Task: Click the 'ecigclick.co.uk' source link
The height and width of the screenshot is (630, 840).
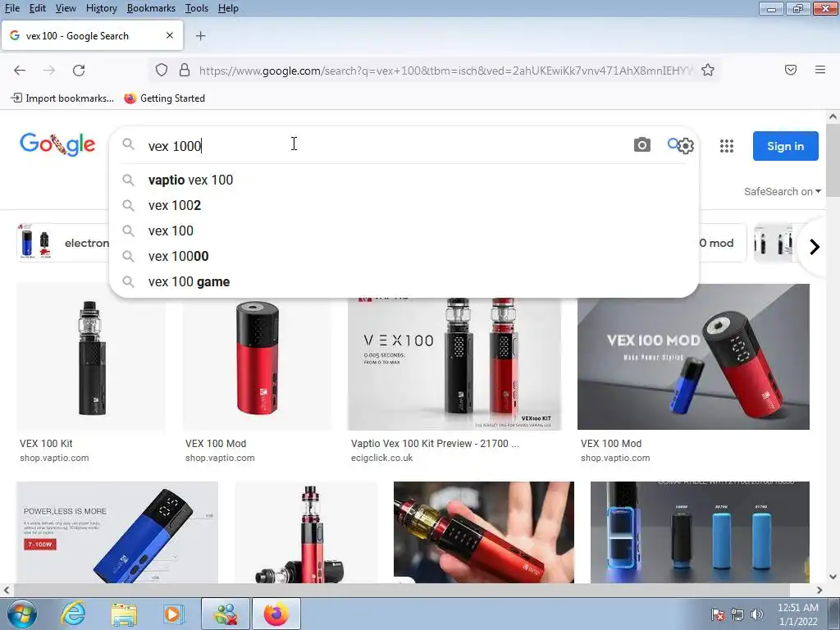Action: tap(381, 458)
